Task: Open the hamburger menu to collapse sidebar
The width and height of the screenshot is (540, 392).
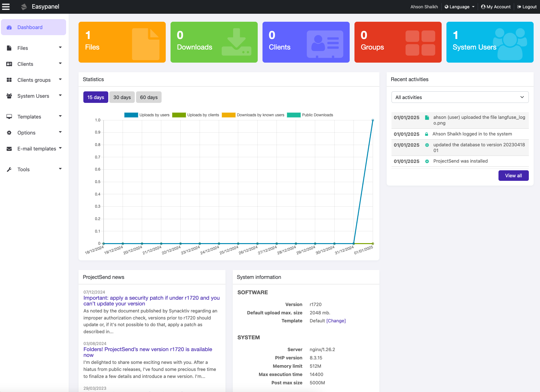Action: 6,6
